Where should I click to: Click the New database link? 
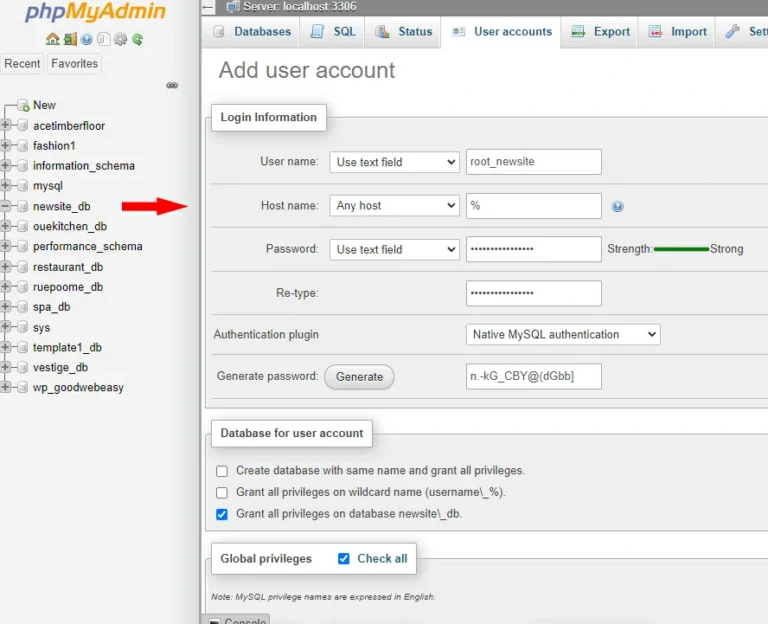[44, 105]
